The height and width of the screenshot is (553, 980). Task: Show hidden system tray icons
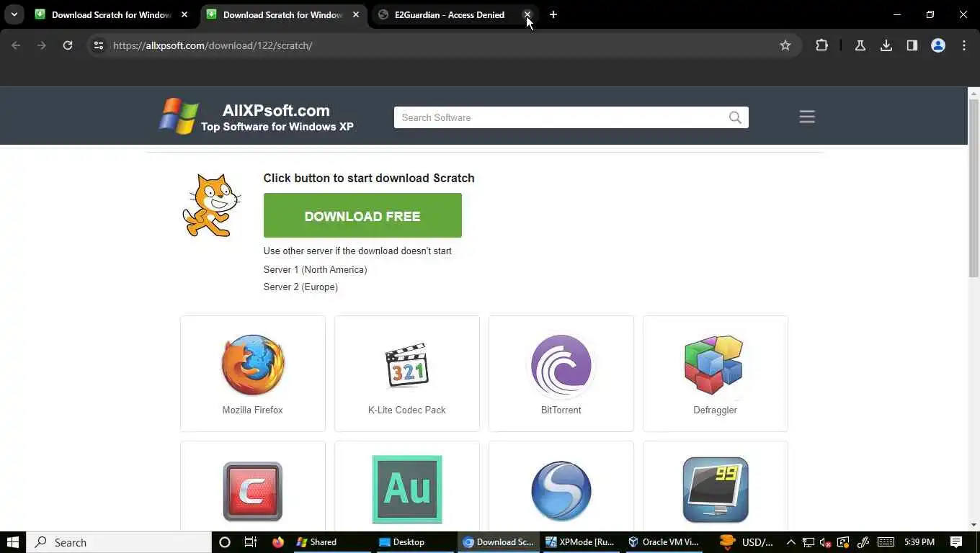click(790, 542)
